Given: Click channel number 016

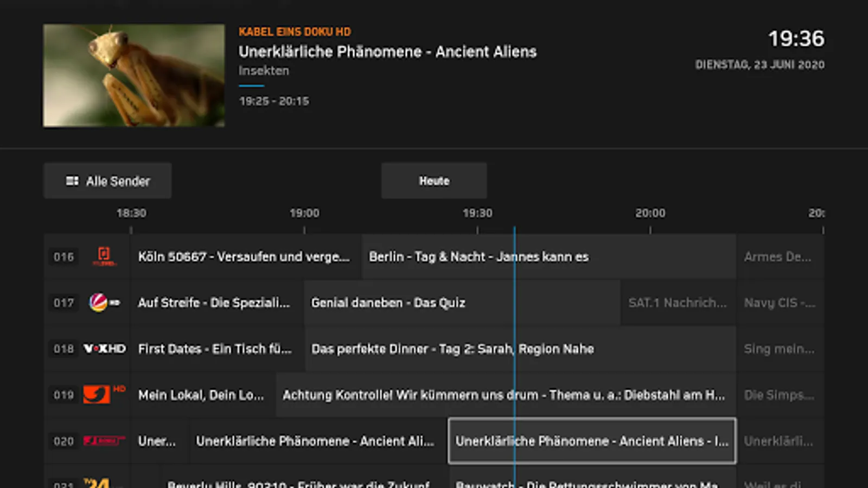Looking at the screenshot, I should click(63, 257).
